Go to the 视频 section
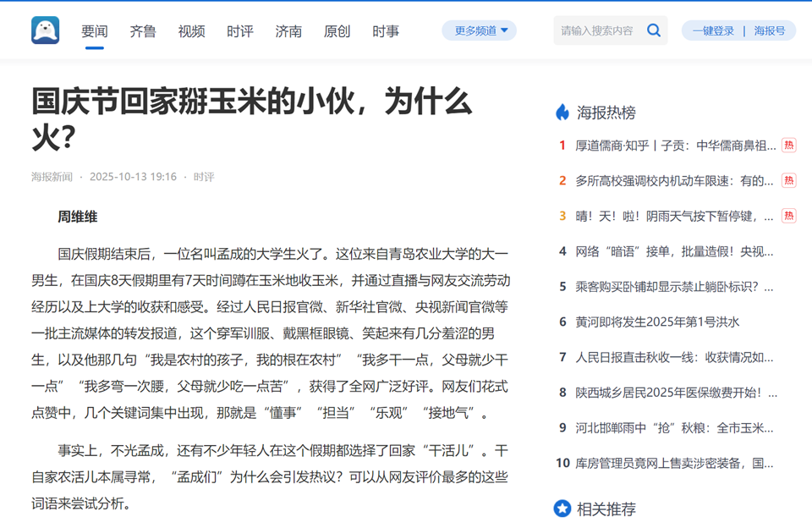Screen dimensions: 812x528 pos(191,31)
